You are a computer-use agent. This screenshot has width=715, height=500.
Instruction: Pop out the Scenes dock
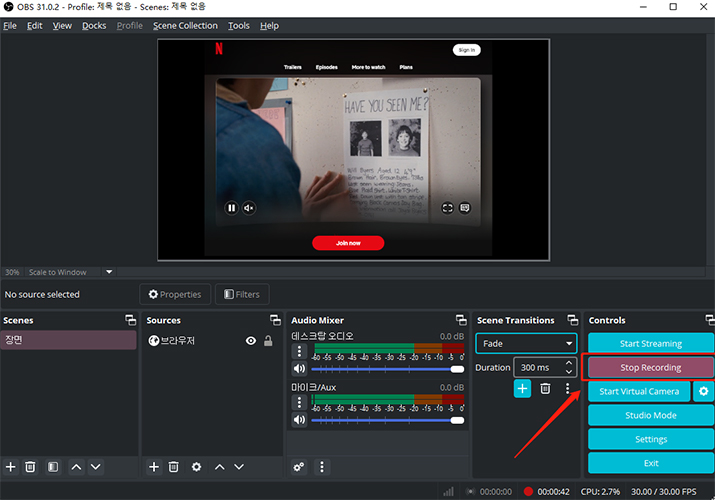pos(131,320)
